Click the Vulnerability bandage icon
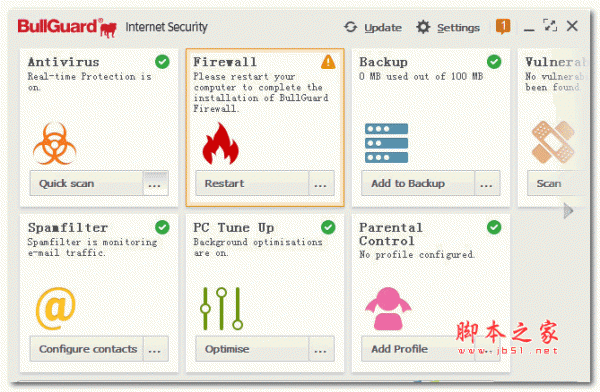This screenshot has height=392, width=600. (x=553, y=142)
